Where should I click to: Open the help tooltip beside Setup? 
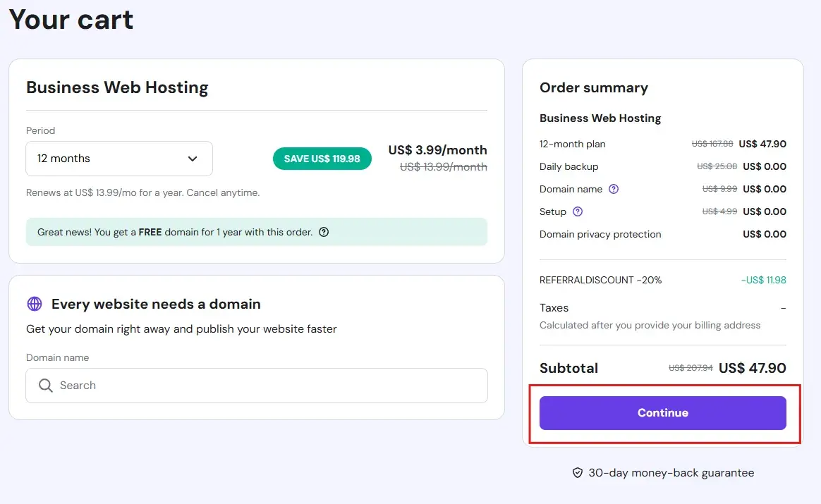click(x=578, y=211)
